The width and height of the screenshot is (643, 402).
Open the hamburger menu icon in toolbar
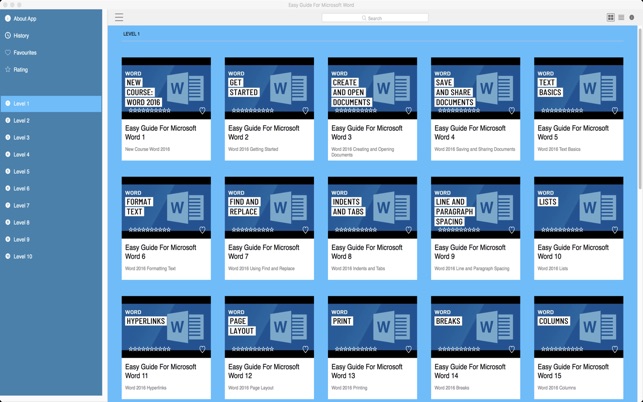pyautogui.click(x=119, y=17)
